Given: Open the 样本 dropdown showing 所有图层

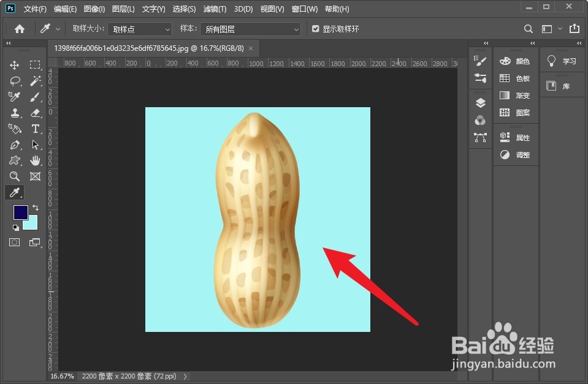Looking at the screenshot, I should [x=250, y=28].
